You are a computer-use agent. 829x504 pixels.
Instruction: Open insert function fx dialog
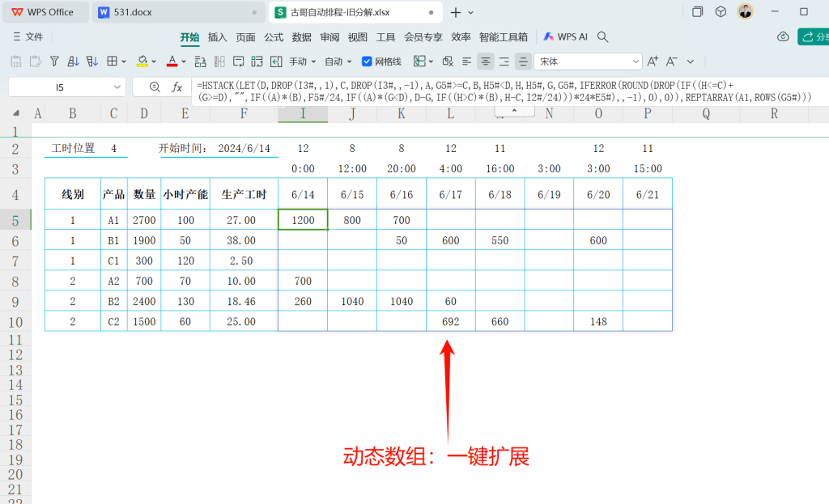[x=177, y=87]
